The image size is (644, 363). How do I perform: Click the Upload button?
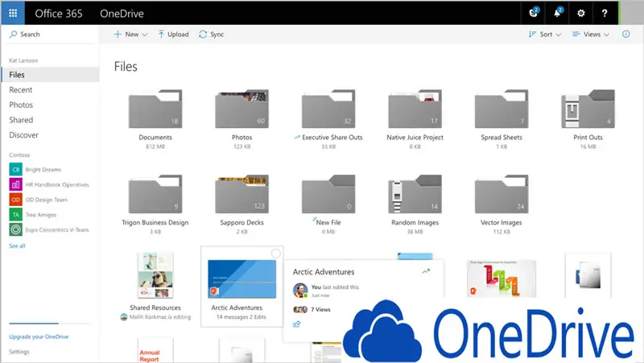(173, 35)
